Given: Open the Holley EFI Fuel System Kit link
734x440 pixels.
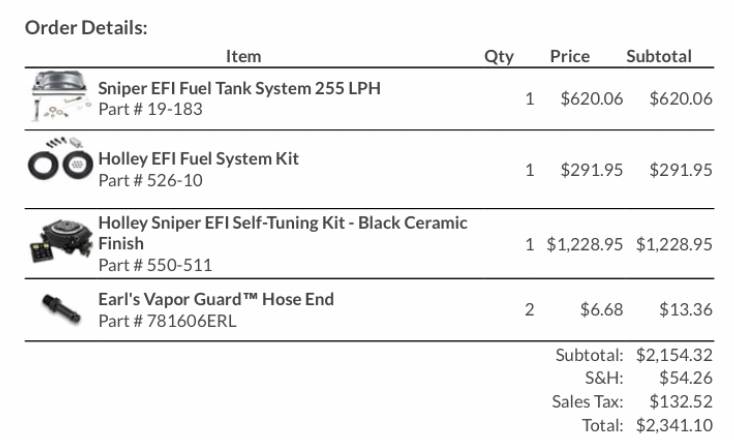Looking at the screenshot, I should pyautogui.click(x=198, y=159).
